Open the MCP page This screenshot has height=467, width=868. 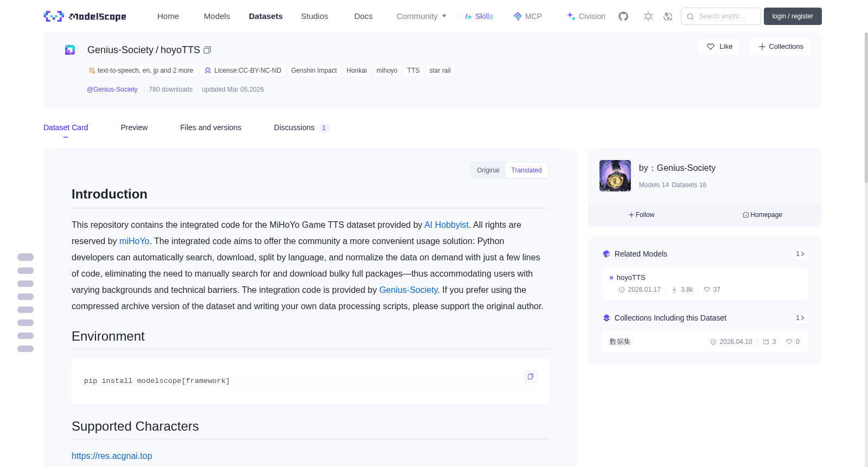(x=528, y=16)
